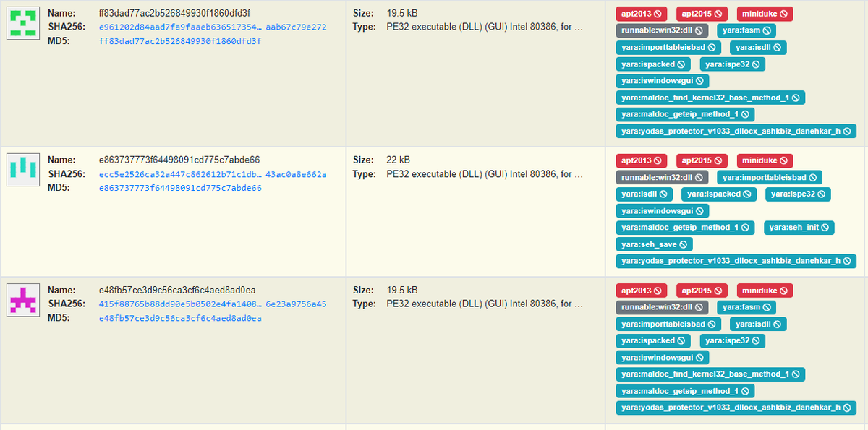
Task: Remove miniduke tag from ff83dad7 sample
Action: (783, 14)
